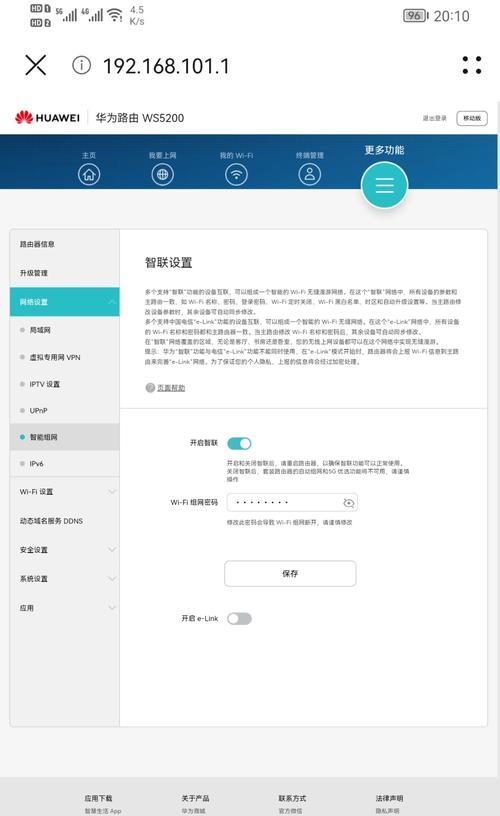Tap the 192.168.101.1 address bar

click(166, 66)
